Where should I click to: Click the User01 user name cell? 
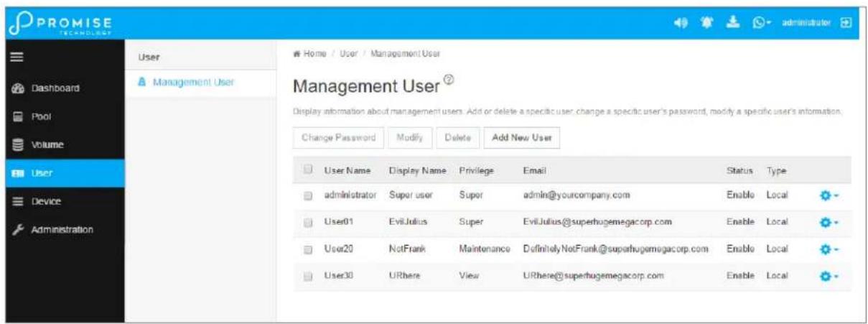(337, 223)
